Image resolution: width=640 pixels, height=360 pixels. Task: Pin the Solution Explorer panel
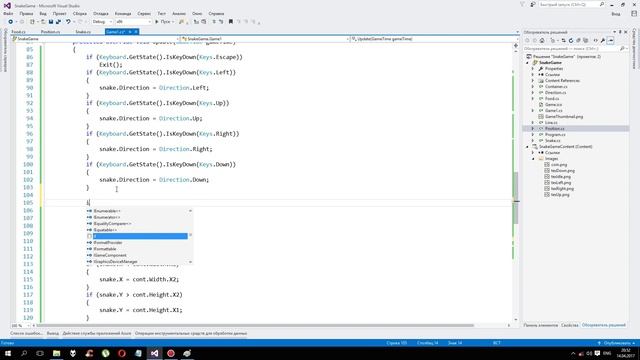click(x=620, y=32)
